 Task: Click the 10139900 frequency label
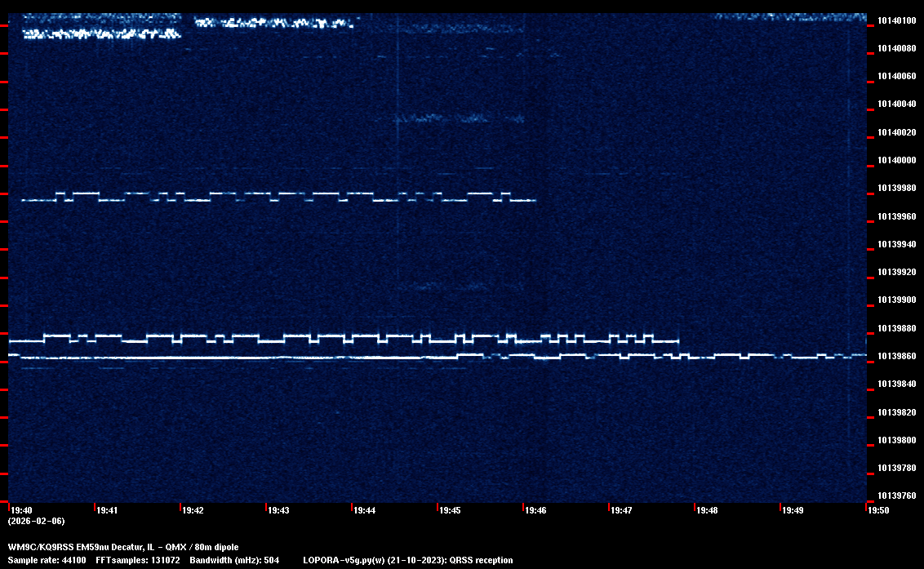pos(896,300)
